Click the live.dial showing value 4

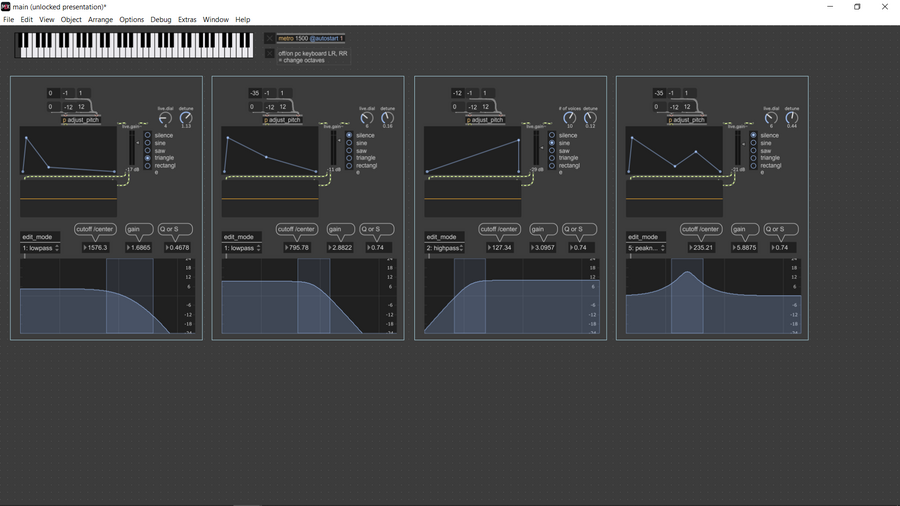[165, 118]
